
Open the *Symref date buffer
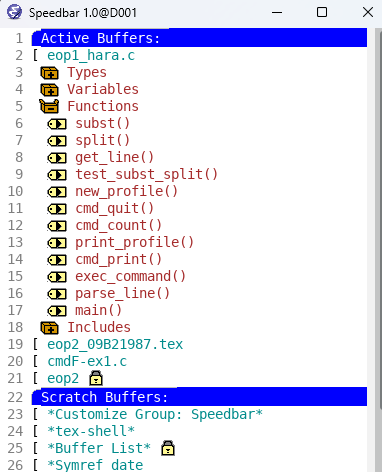(95, 465)
